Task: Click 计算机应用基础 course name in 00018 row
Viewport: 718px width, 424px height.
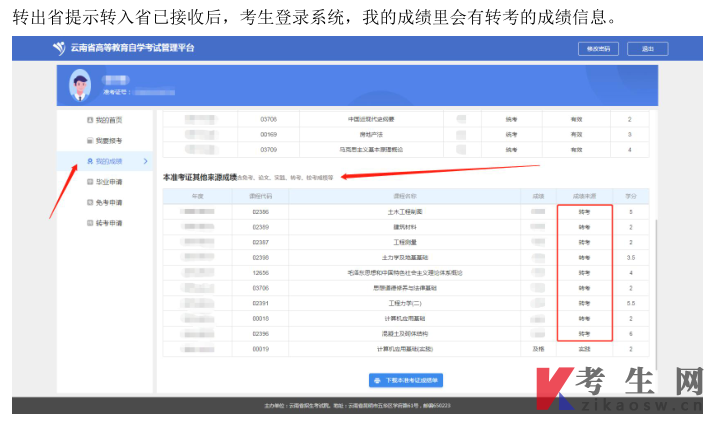Action: 405,319
